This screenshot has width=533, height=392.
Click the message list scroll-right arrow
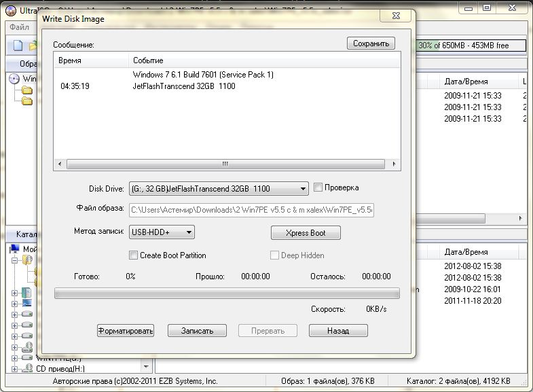(x=394, y=164)
